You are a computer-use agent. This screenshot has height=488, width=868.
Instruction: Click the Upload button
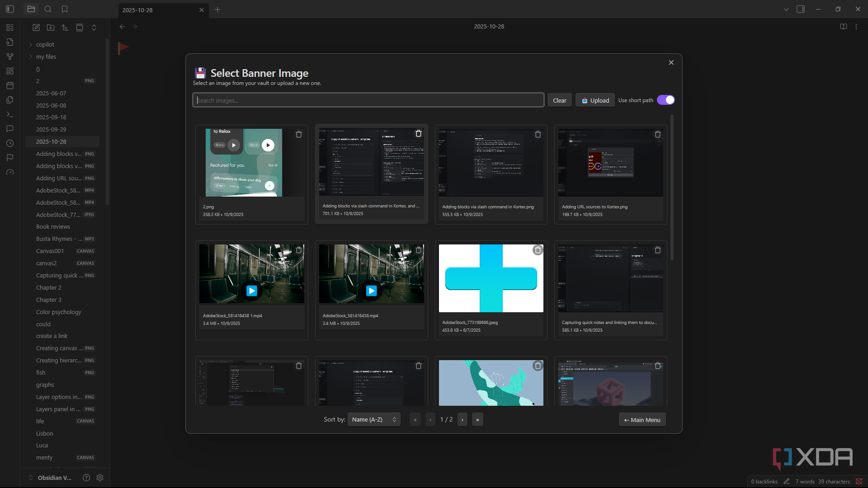tap(595, 100)
